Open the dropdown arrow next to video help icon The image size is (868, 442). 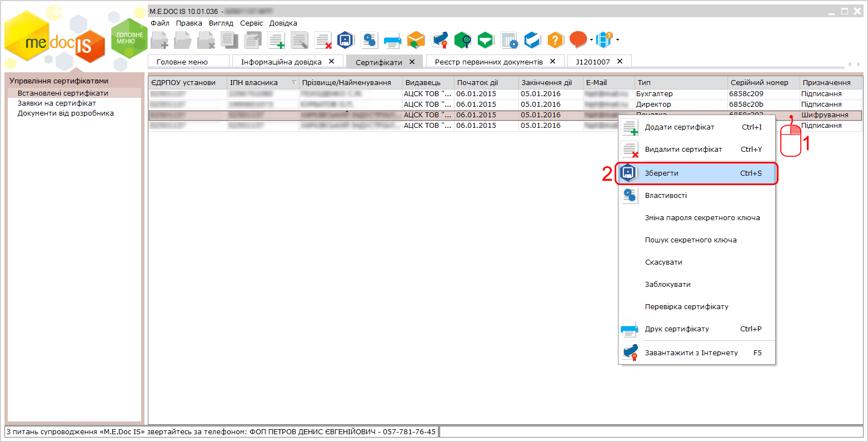pos(617,40)
